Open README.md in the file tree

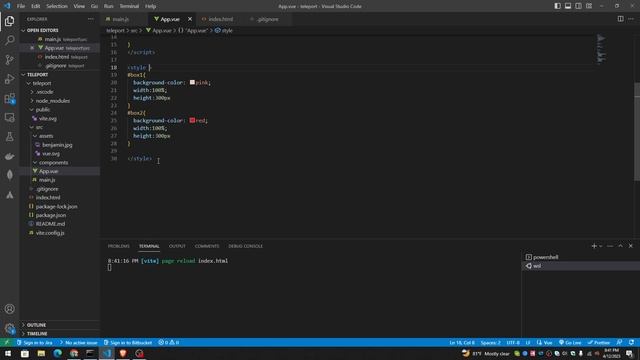click(x=50, y=224)
